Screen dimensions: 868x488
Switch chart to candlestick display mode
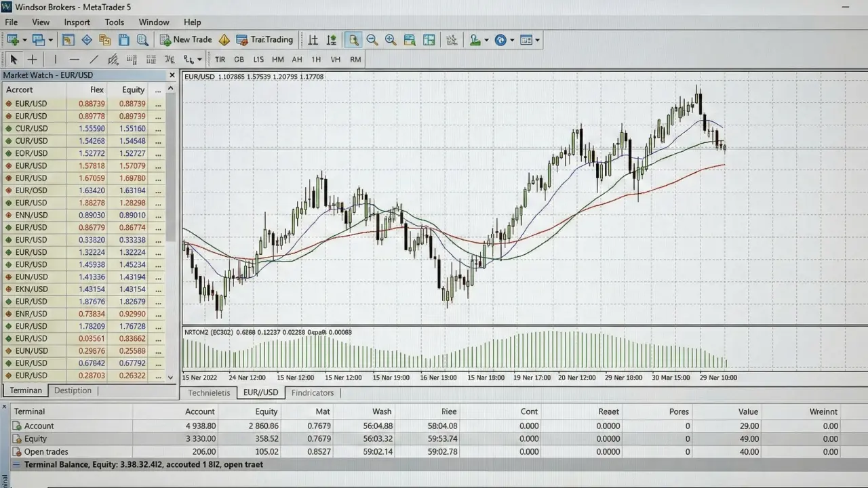[332, 39]
